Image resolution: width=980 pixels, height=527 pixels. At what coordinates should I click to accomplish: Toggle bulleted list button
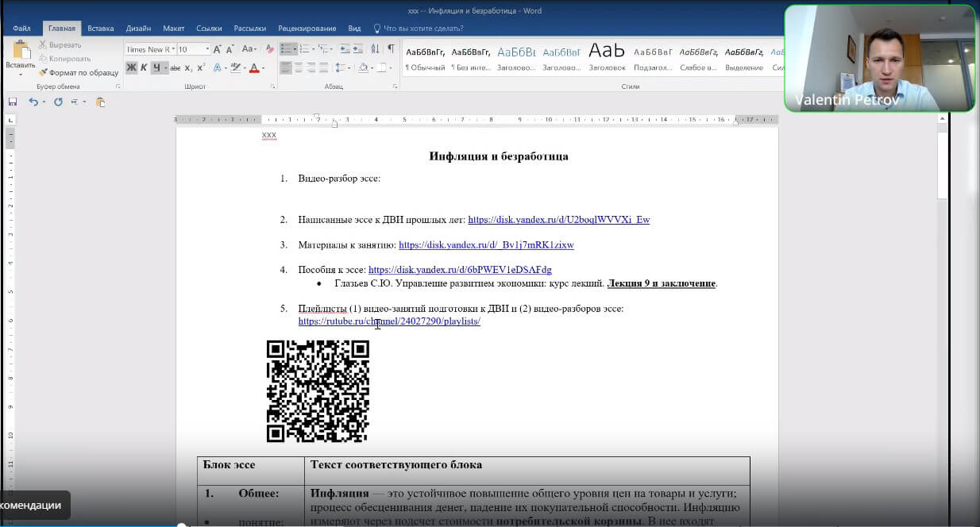287,49
